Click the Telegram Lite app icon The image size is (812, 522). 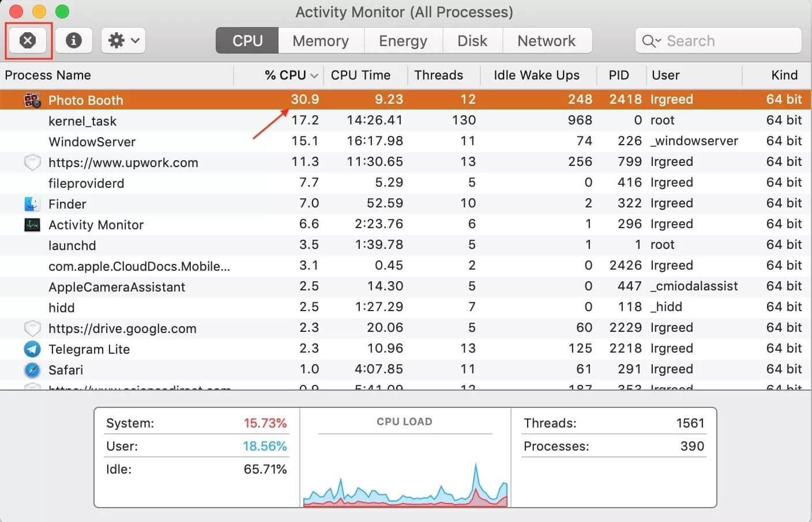[32, 349]
